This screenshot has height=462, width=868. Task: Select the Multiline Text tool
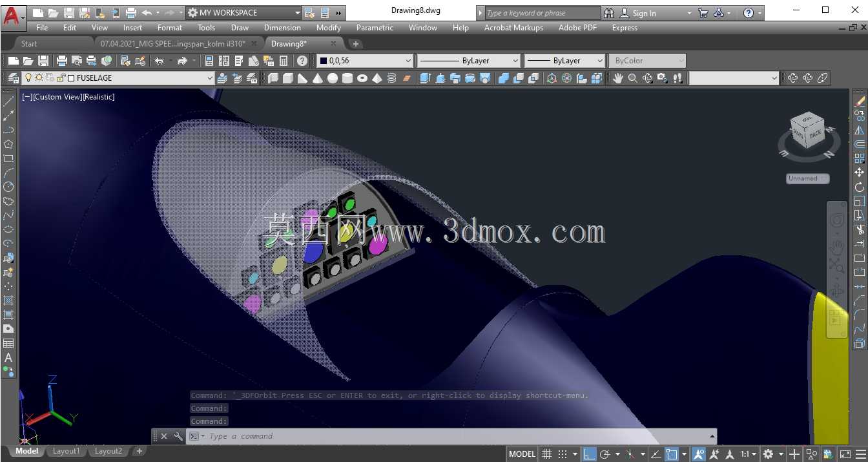click(x=8, y=357)
